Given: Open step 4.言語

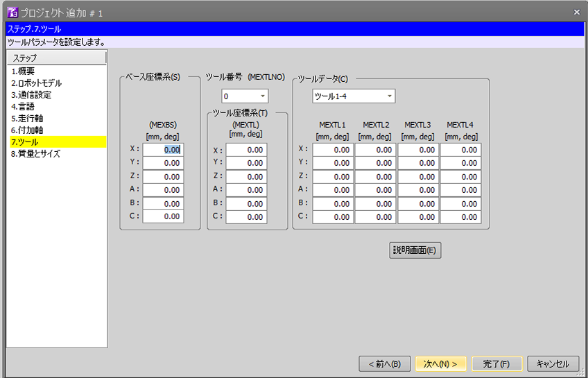Looking at the screenshot, I should pyautogui.click(x=23, y=106).
